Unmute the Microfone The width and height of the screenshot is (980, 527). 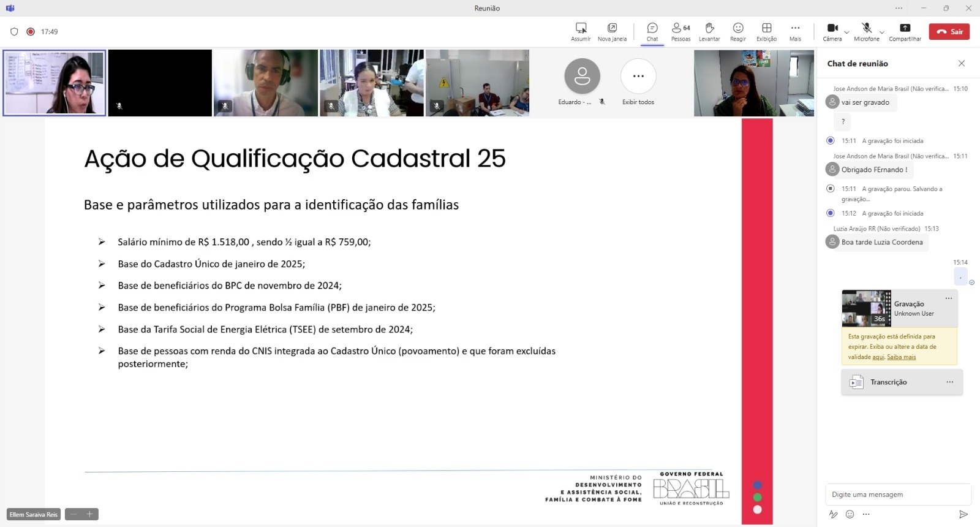click(866, 28)
